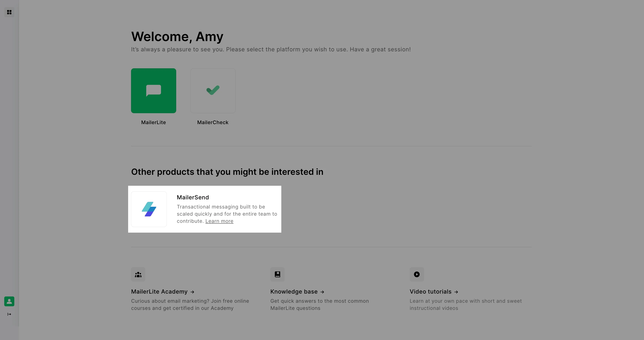Screen dimensions: 644x340
Task: Select the MailerCheck checkmark tile
Action: [x=213, y=91]
